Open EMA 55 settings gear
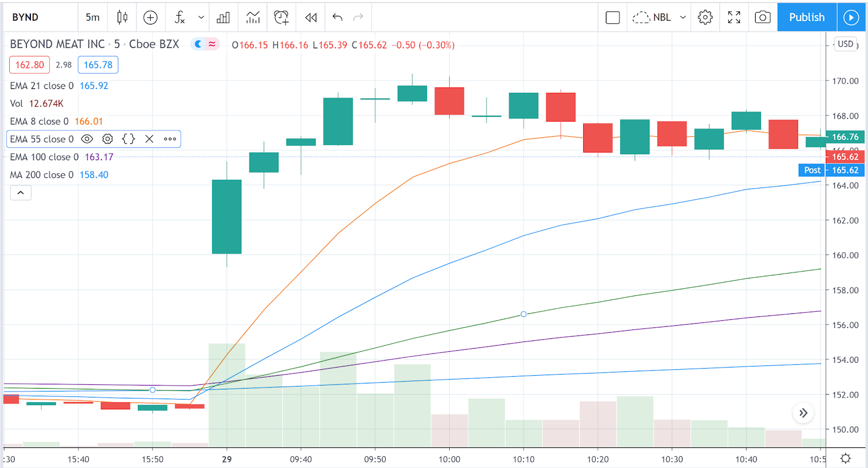This screenshot has width=868, height=468. [x=107, y=139]
